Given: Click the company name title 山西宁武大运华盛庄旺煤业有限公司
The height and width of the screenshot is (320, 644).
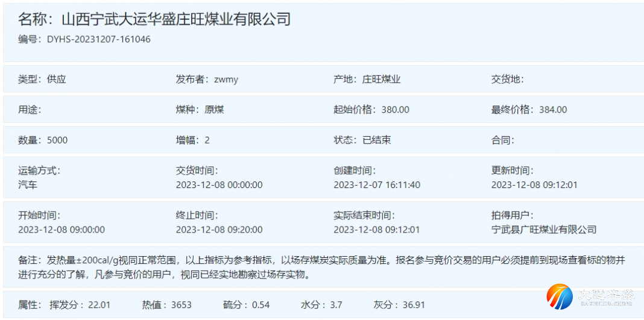Looking at the screenshot, I should (x=177, y=19).
